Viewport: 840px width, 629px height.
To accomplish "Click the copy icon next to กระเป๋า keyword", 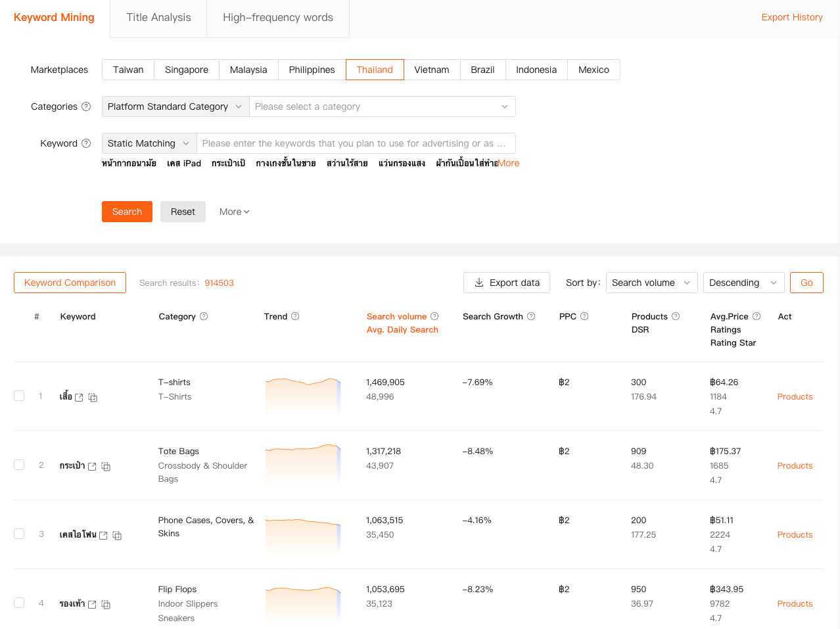I will (106, 466).
